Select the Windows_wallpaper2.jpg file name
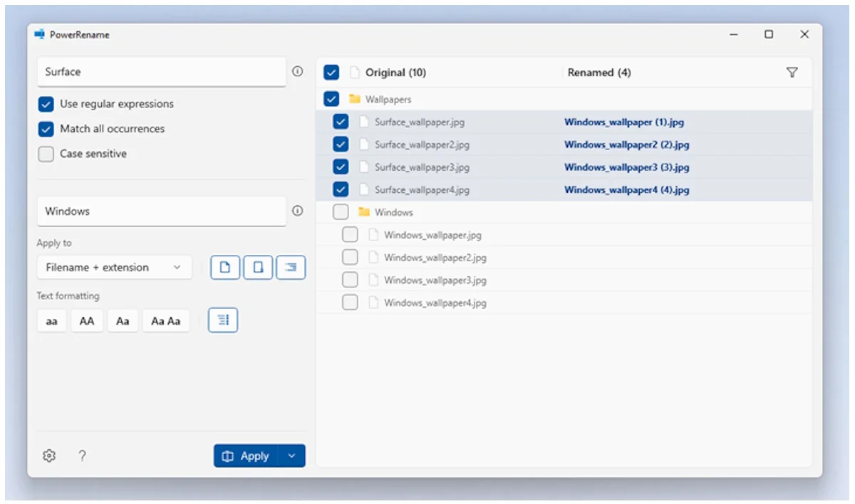The width and height of the screenshot is (855, 504). (435, 257)
